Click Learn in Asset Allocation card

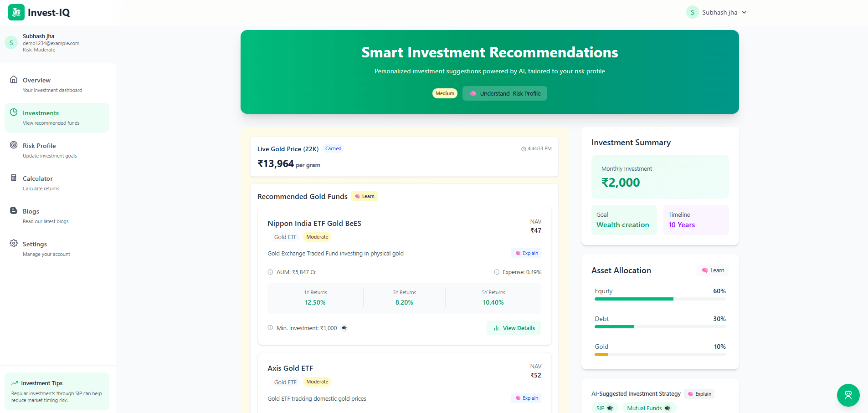pos(713,270)
